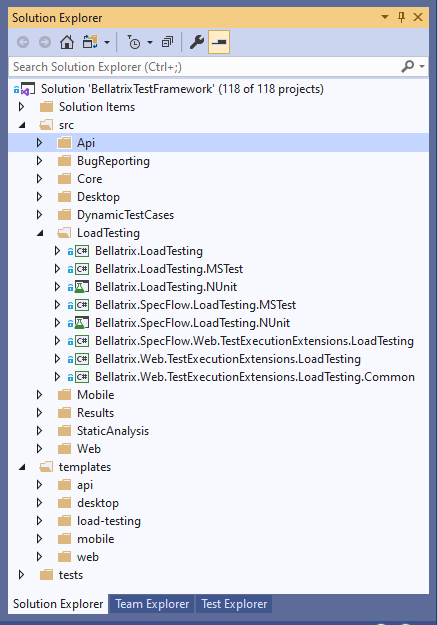Click the Core folder icon
438x625 pixels.
pyautogui.click(x=64, y=179)
